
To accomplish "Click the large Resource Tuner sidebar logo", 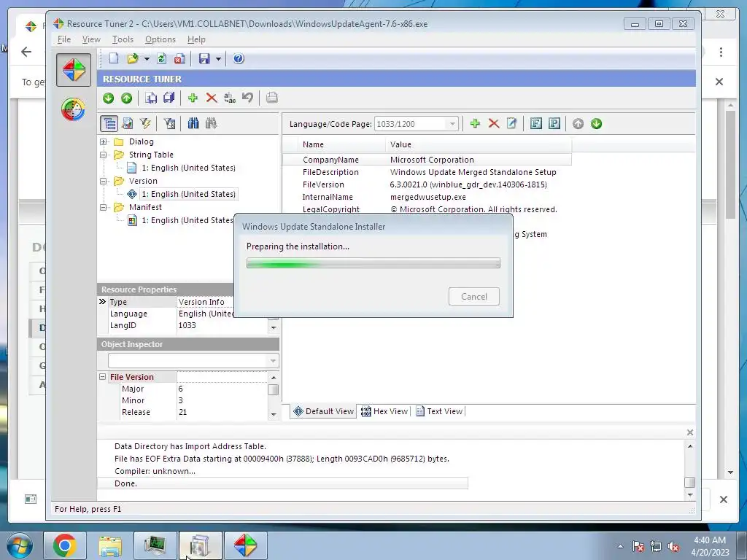I will 74,70.
